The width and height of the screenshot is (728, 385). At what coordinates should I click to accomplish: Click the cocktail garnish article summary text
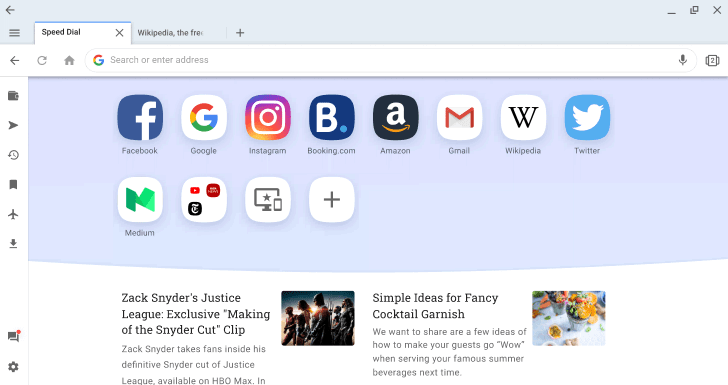(449, 352)
